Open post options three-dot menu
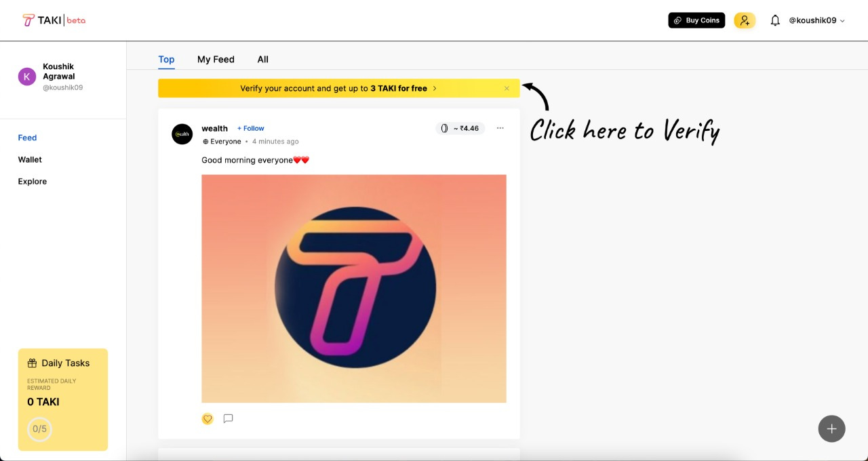Image resolution: width=868 pixels, height=461 pixels. click(x=500, y=128)
